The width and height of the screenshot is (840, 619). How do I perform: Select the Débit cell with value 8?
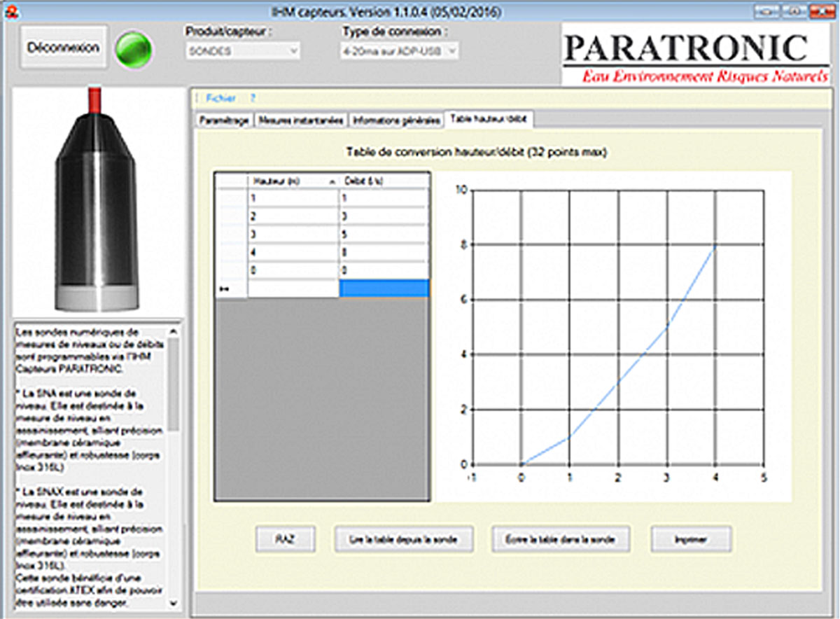coord(384,252)
